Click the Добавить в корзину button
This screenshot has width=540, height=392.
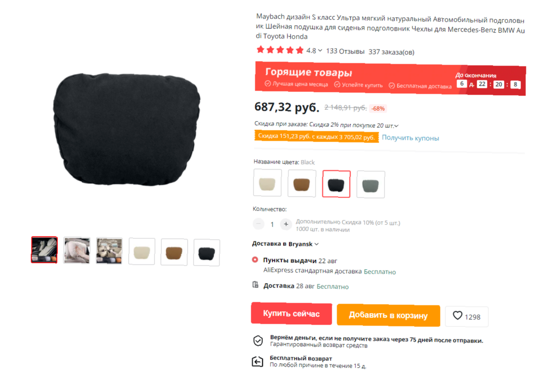point(388,315)
